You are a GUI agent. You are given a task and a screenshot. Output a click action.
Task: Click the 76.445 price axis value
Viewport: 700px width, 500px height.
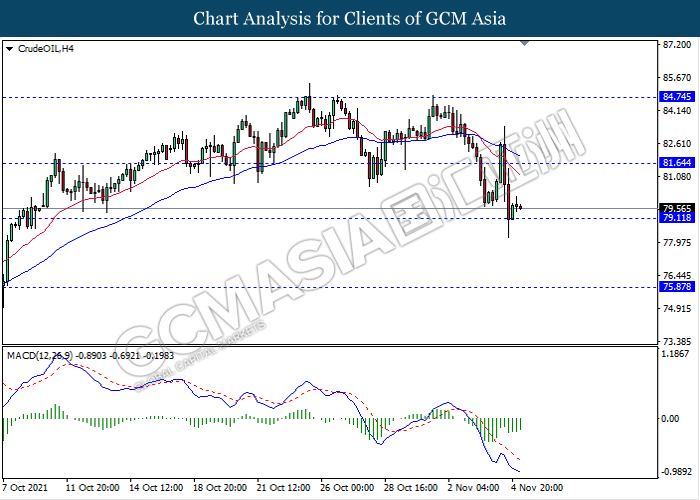[x=677, y=276]
